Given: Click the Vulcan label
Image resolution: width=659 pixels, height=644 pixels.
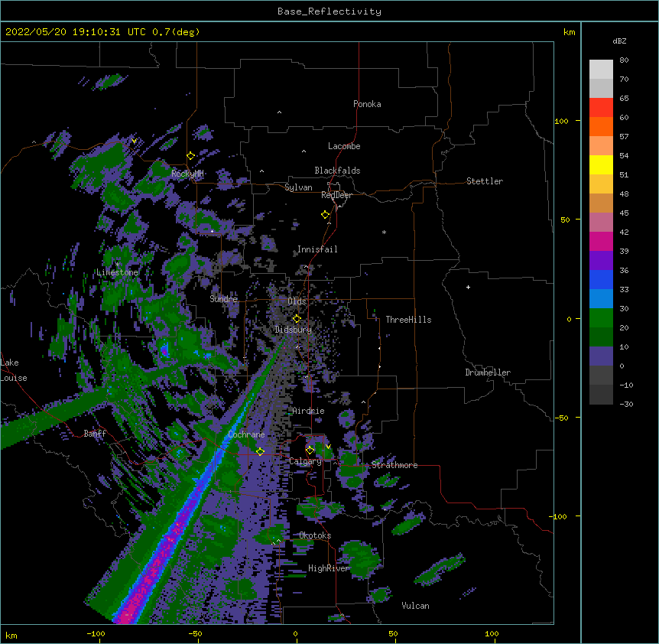Looking at the screenshot, I should pyautogui.click(x=415, y=606).
